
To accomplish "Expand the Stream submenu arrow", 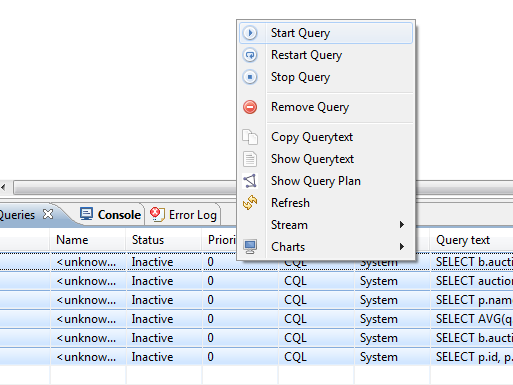I will [x=402, y=225].
